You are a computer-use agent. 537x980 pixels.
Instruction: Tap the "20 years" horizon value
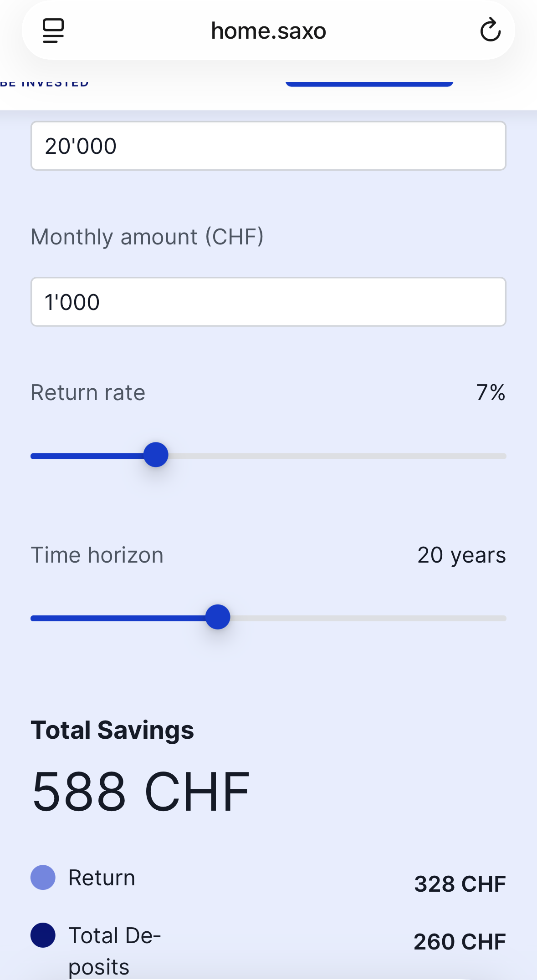tap(461, 555)
